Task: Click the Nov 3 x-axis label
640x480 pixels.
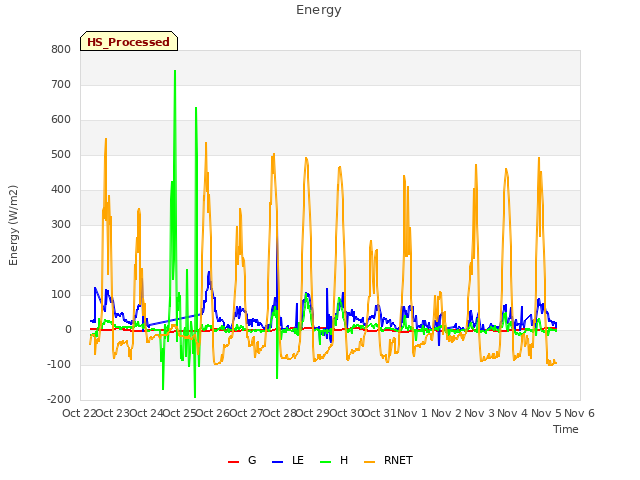Action: [x=479, y=413]
